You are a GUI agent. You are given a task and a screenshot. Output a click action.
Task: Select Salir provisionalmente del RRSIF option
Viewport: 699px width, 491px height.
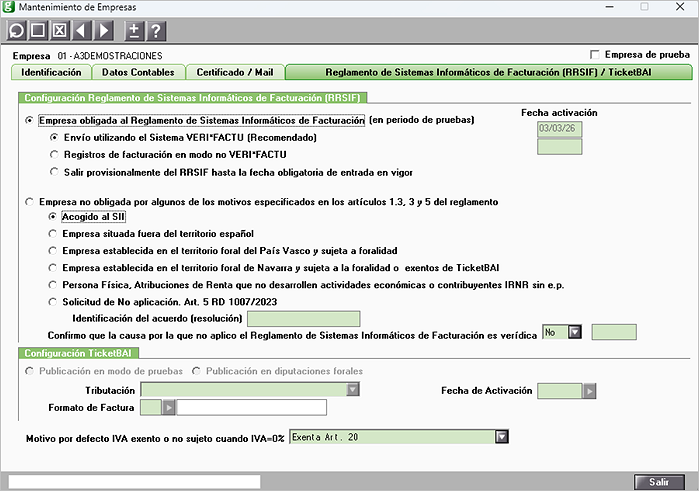click(x=54, y=172)
